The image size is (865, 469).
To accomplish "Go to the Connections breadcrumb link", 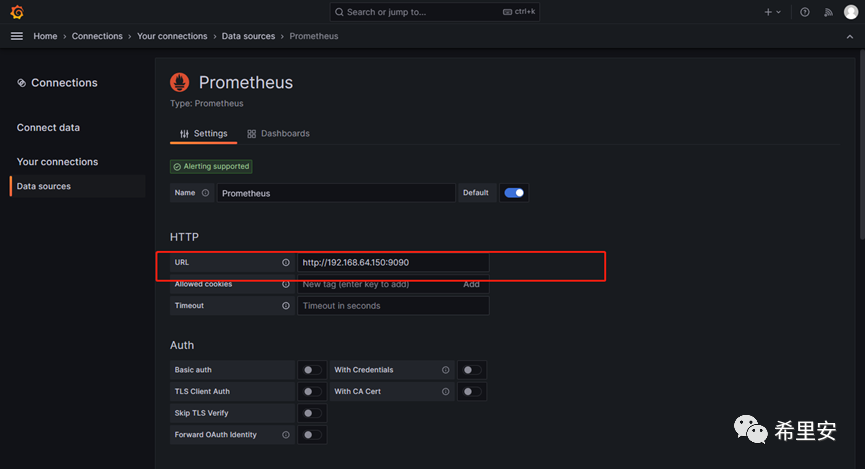I will [x=97, y=36].
